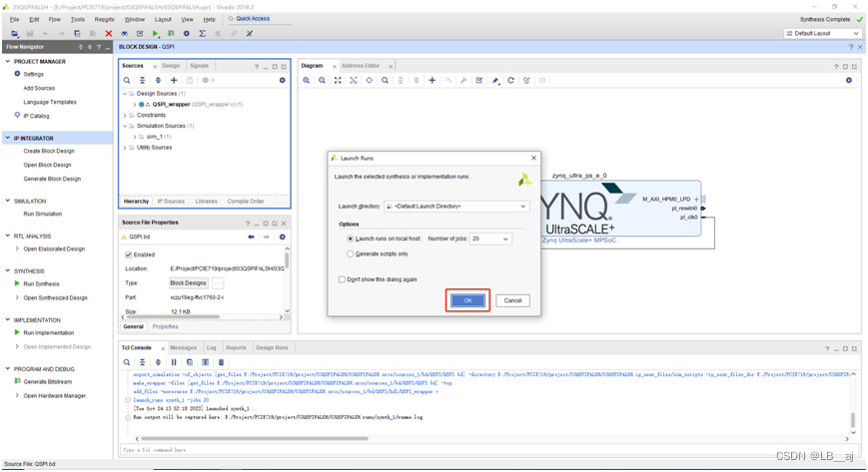Click the green Run Synthesis toolbar arrow
The image size is (868, 472).
156,34
